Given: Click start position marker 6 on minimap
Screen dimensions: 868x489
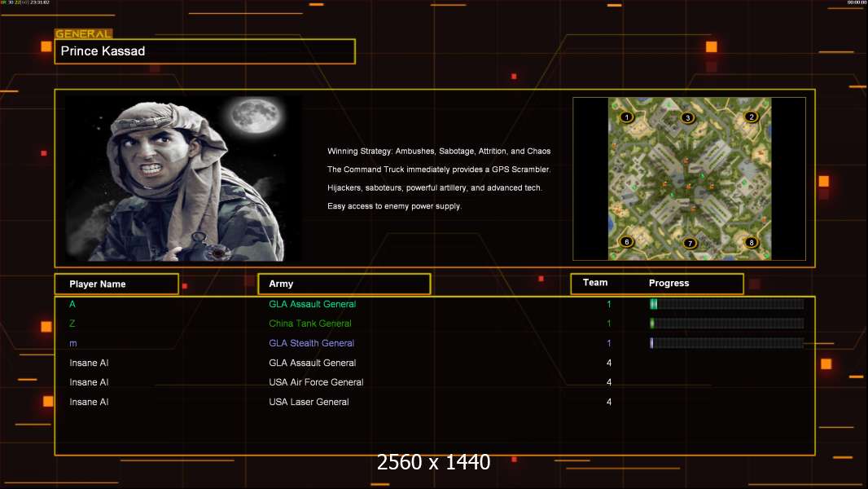Looking at the screenshot, I should [626, 242].
